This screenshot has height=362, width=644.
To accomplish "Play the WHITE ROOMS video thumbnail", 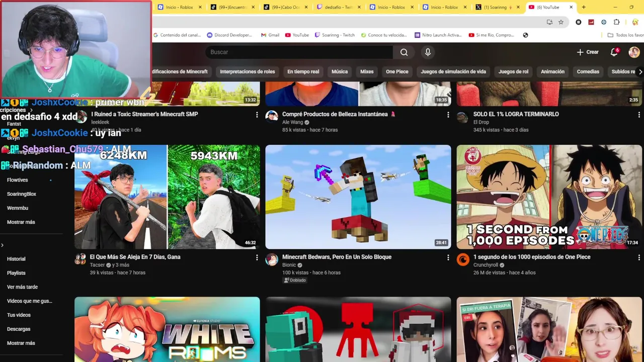I will point(167,329).
